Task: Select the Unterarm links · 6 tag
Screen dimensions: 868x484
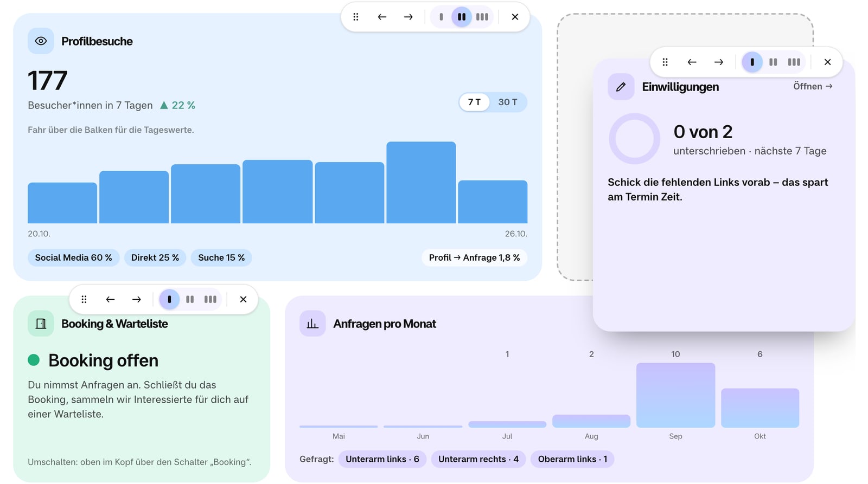Action: pos(382,459)
